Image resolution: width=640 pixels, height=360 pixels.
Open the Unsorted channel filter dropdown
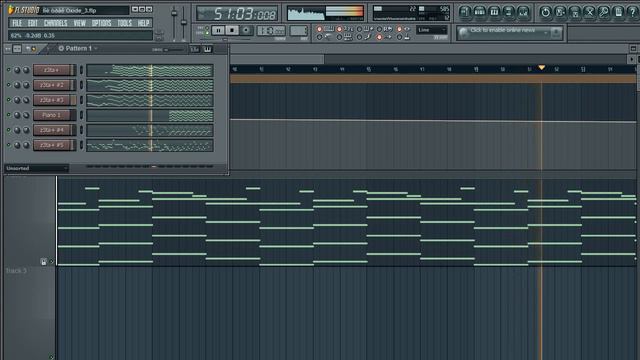tap(36, 168)
